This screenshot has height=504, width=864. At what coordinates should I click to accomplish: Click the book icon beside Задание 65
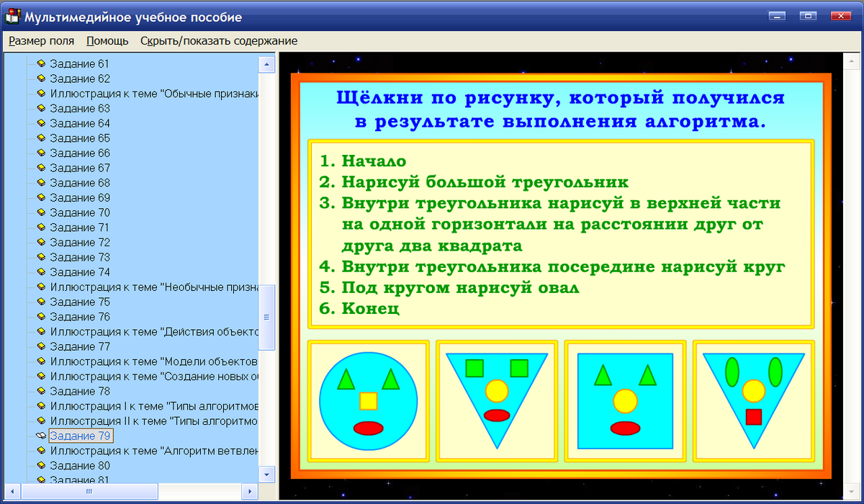pos(41,138)
